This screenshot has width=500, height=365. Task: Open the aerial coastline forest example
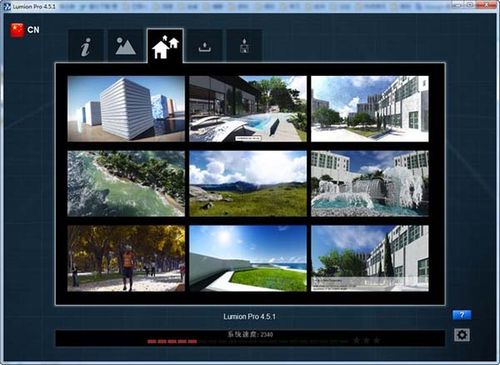click(126, 183)
